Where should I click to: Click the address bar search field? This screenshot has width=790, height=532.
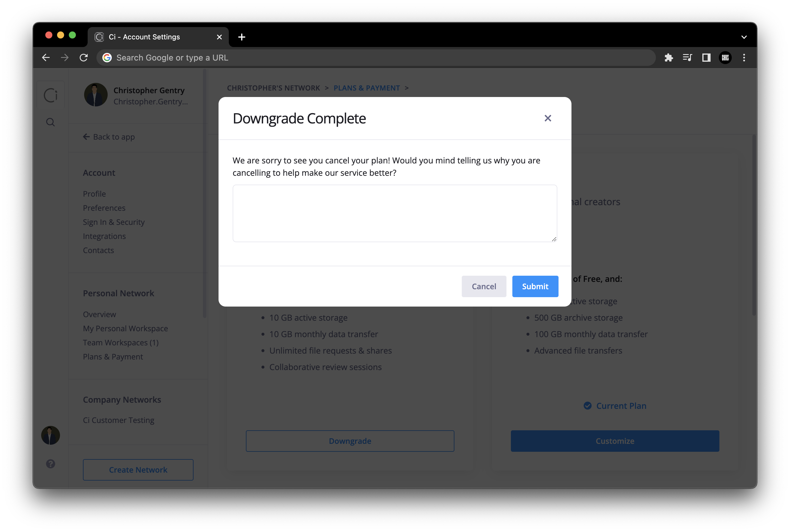coord(376,58)
